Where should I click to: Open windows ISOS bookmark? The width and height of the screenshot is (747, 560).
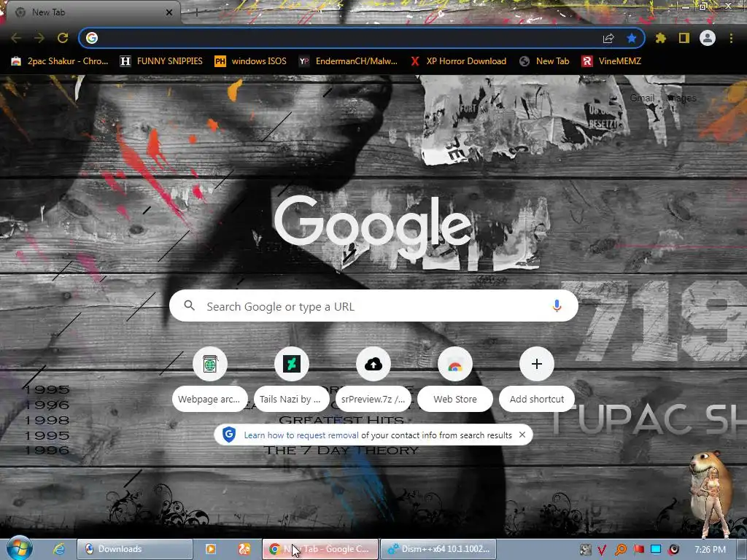tap(251, 61)
